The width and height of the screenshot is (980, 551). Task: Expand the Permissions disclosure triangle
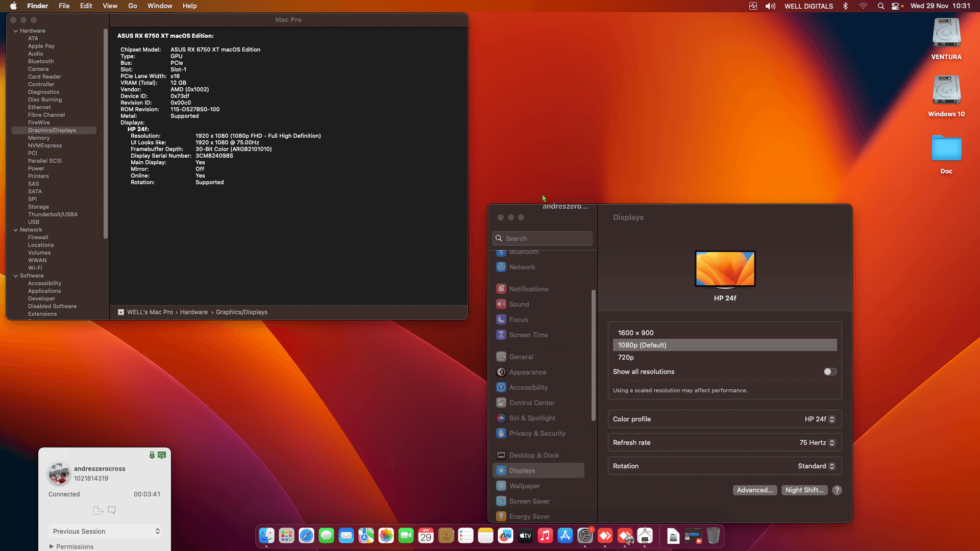(52, 546)
